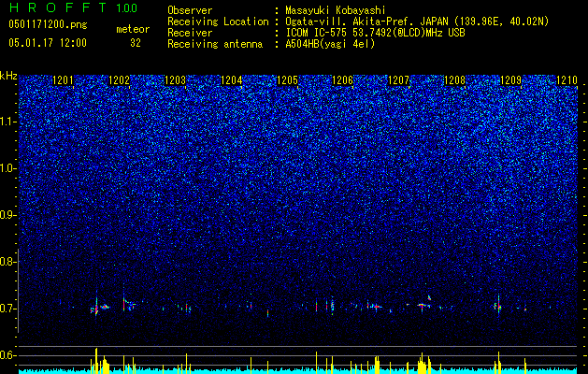
Task: Click the kHz axis unit label
Action: tap(8, 76)
